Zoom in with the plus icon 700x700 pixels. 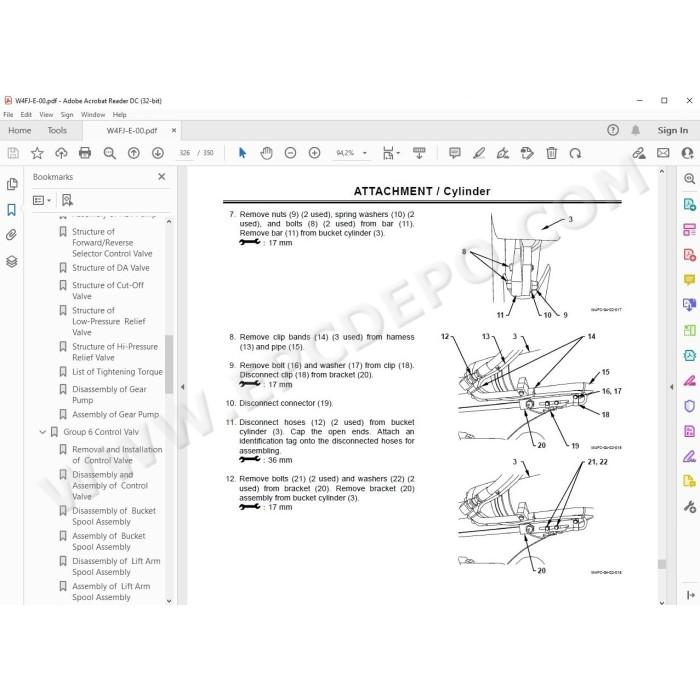314,153
